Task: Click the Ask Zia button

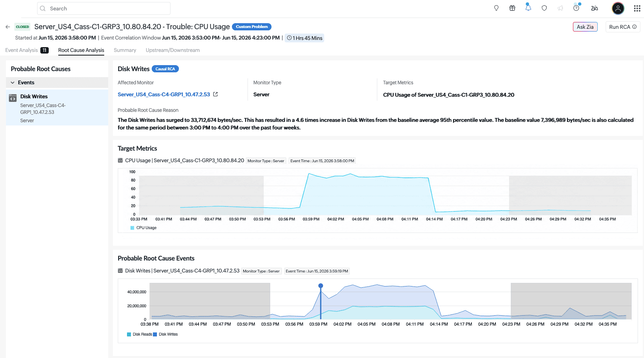Action: pyautogui.click(x=585, y=27)
